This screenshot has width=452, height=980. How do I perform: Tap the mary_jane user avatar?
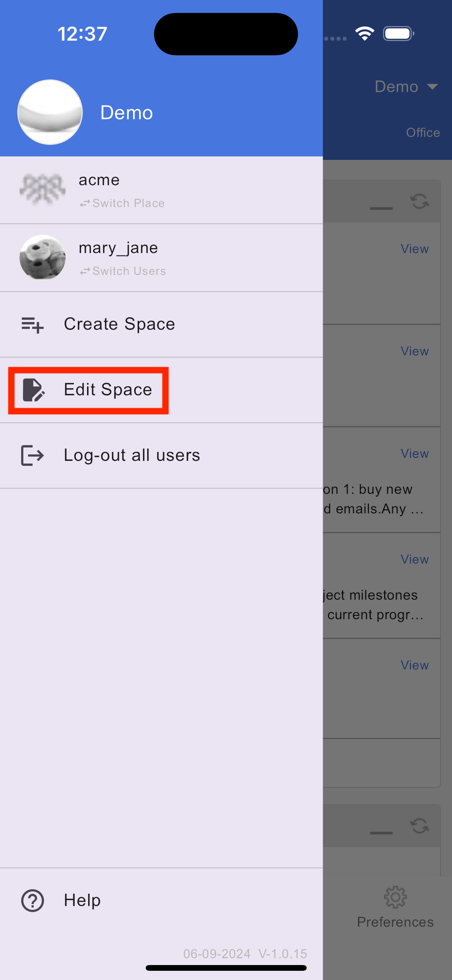click(x=43, y=257)
